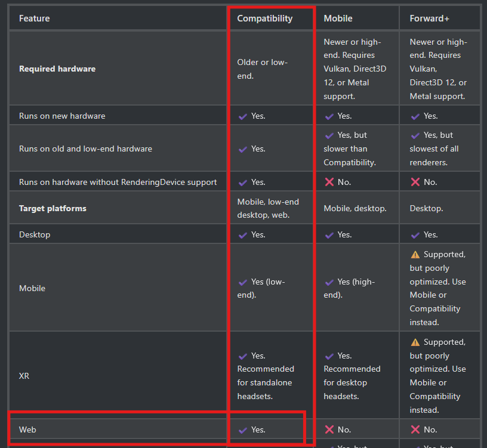
Task: Click the Compatibility checkmark in the Web row
Action: tap(243, 430)
